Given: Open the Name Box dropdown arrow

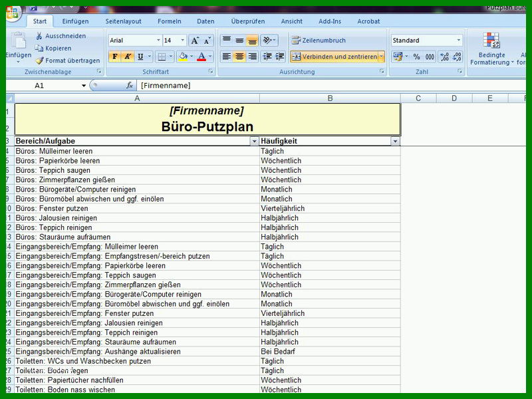Looking at the screenshot, I should pos(84,86).
